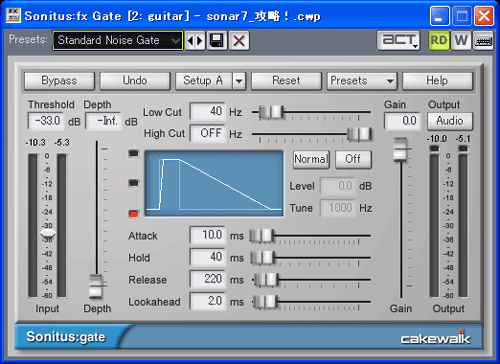Click the Gain vertical fader handle

(x=401, y=150)
